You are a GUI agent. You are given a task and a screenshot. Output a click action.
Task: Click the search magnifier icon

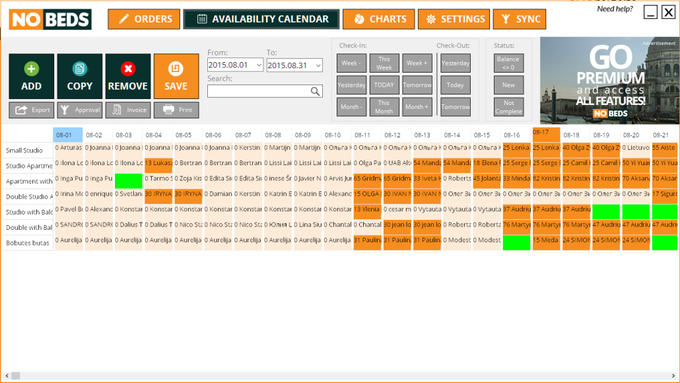(x=315, y=91)
